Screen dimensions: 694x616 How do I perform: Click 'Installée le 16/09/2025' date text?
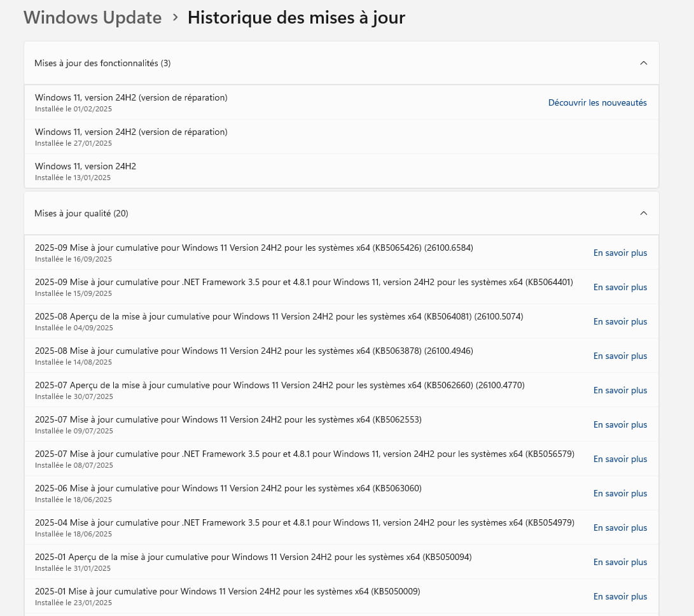(x=74, y=259)
